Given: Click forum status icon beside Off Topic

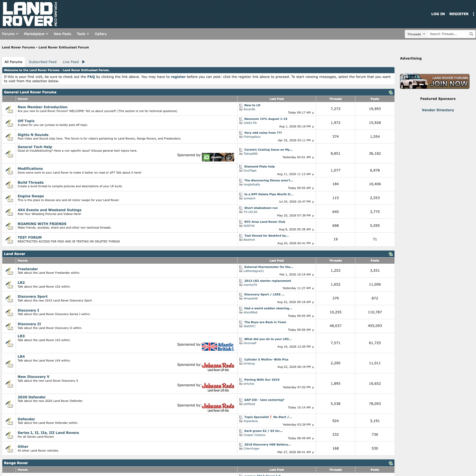Looking at the screenshot, I should click(x=9, y=123).
